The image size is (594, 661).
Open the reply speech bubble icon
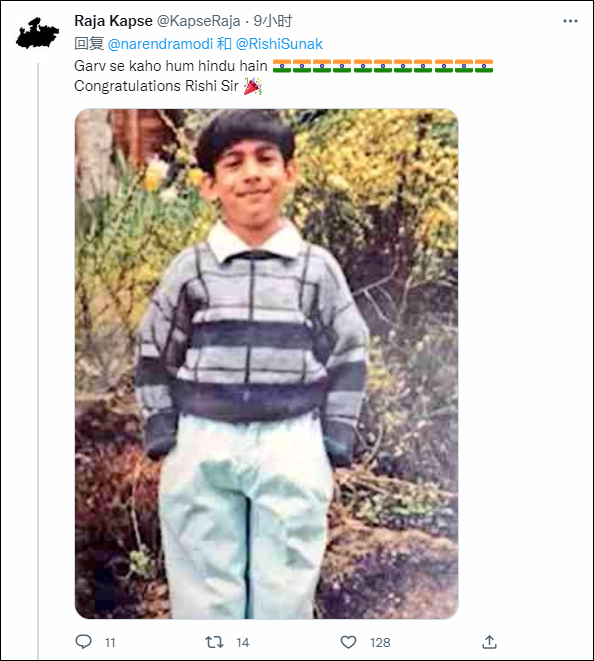click(83, 642)
